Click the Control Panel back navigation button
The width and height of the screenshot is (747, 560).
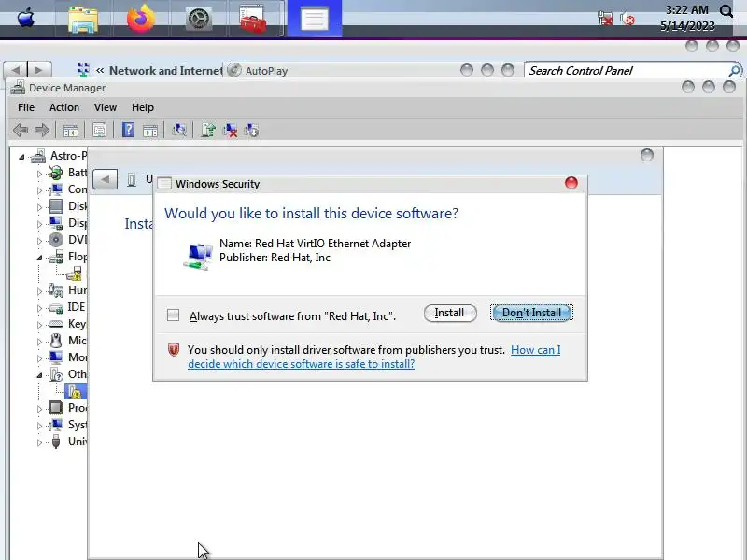tap(16, 70)
